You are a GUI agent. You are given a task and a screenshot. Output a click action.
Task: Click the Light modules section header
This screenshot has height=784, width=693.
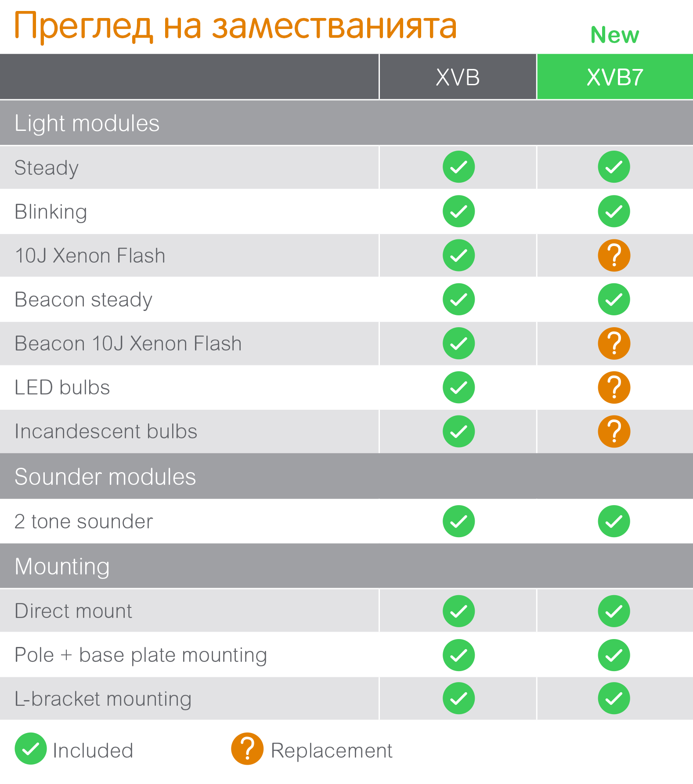[x=346, y=123]
